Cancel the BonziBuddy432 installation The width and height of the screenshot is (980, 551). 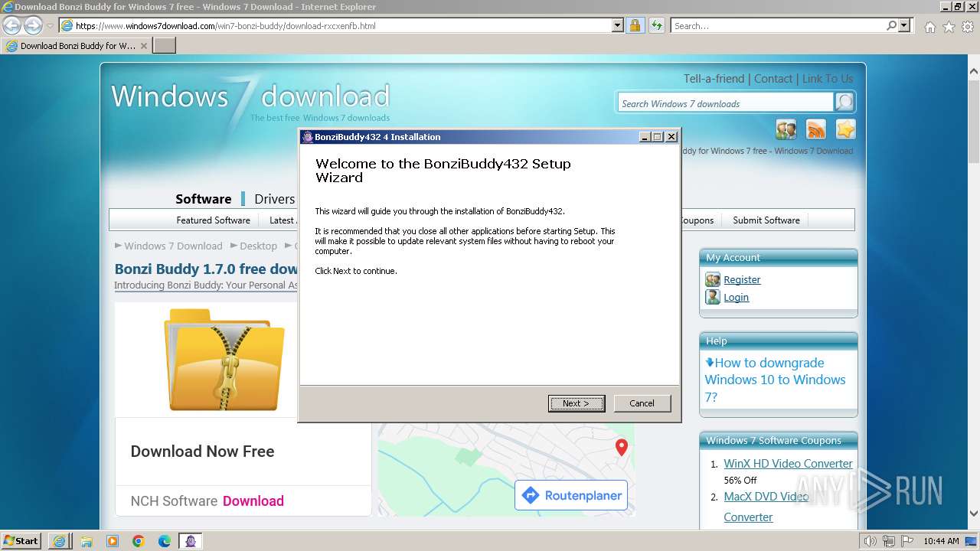[642, 403]
